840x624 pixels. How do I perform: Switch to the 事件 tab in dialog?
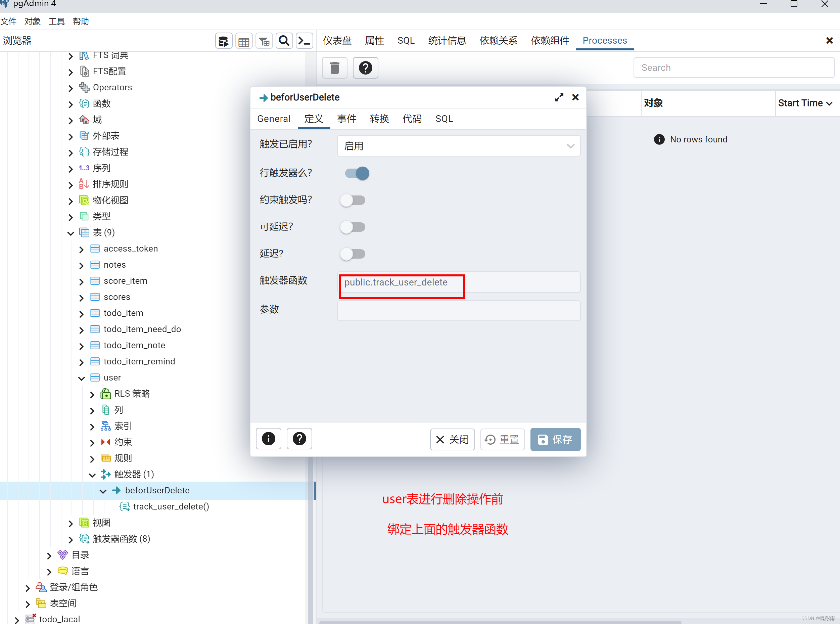pyautogui.click(x=346, y=119)
